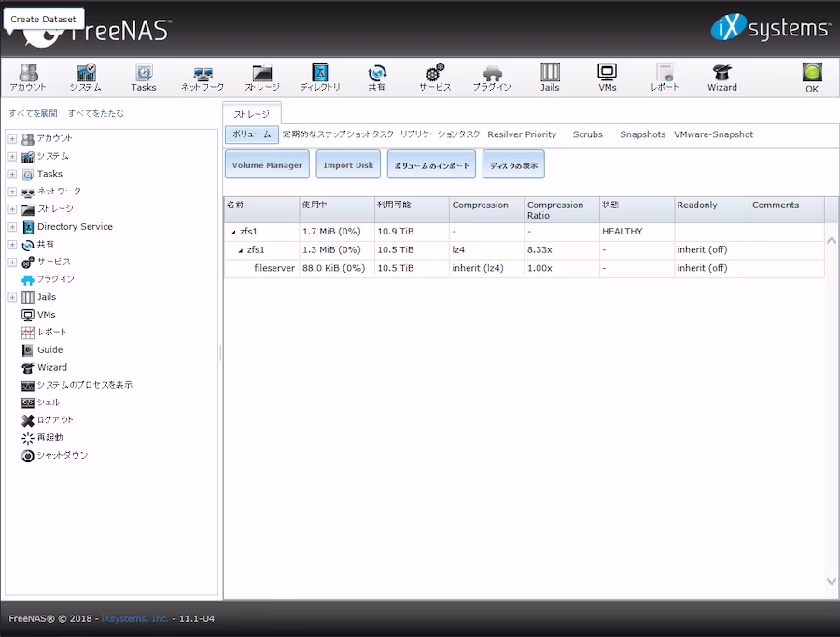
Task: Collapse the top-level zfs1 volume row
Action: [x=233, y=233]
